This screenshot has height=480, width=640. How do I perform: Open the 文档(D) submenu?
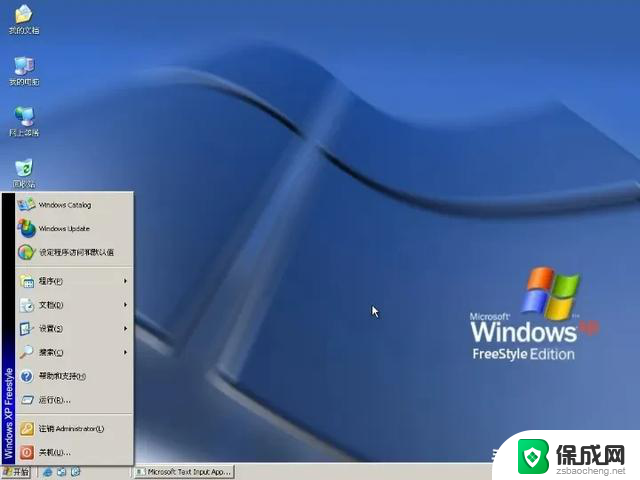[74, 304]
